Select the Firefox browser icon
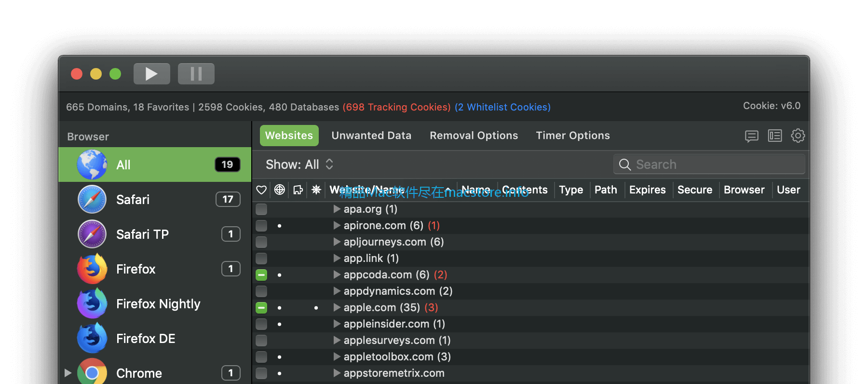The width and height of the screenshot is (868, 384). (x=92, y=269)
